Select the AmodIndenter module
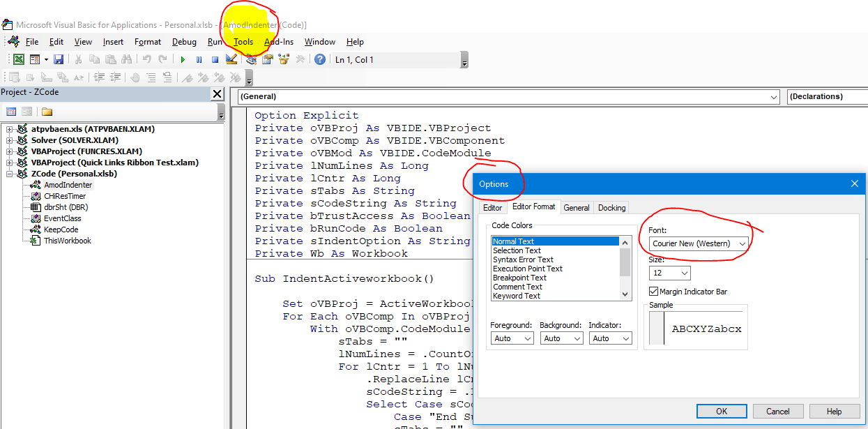The height and width of the screenshot is (429, 868). [x=68, y=185]
